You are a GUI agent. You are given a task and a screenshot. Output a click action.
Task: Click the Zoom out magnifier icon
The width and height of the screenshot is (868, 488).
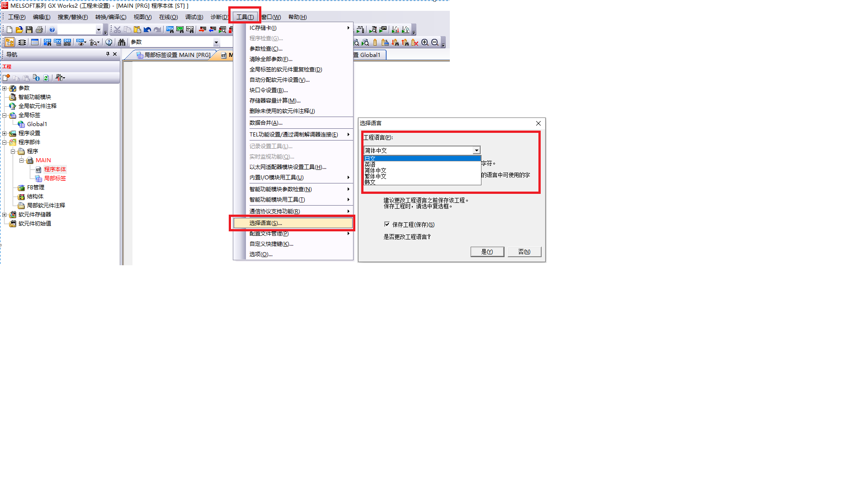click(435, 42)
